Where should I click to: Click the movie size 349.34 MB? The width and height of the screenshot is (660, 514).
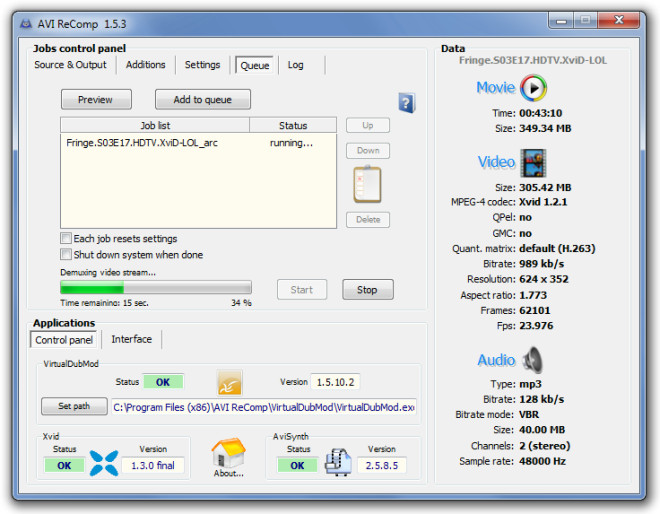[x=545, y=128]
